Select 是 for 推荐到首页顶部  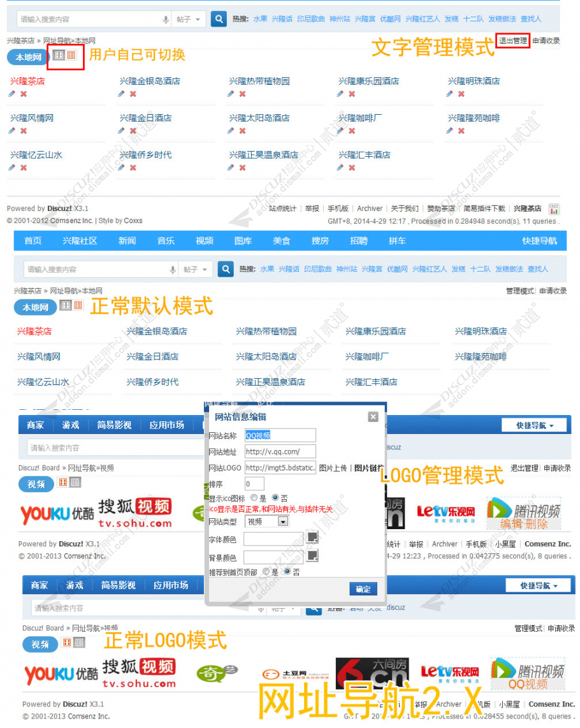tap(266, 572)
